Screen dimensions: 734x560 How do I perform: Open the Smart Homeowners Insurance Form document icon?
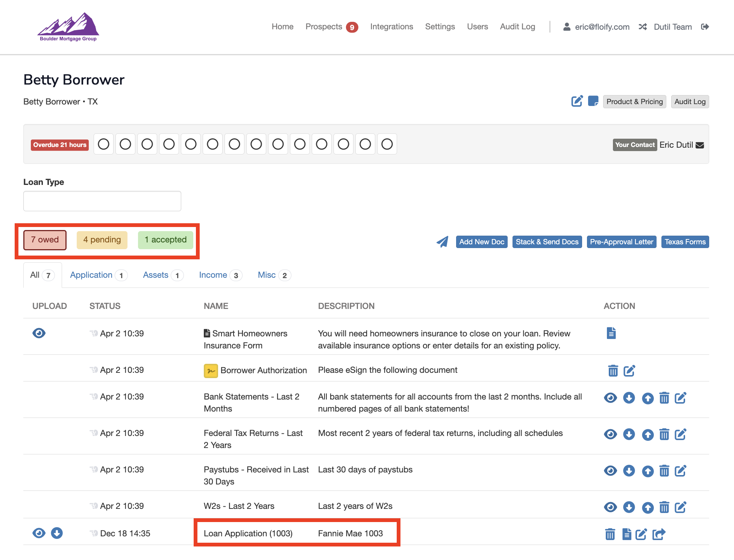(611, 333)
